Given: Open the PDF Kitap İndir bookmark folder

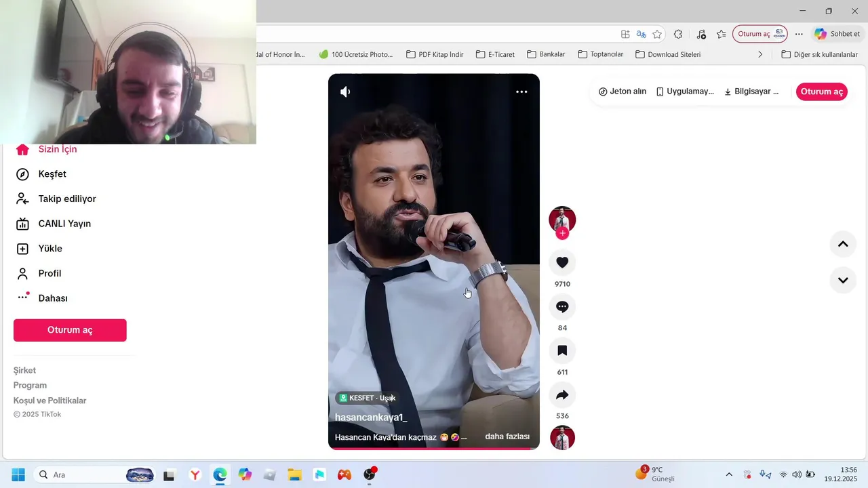Looking at the screenshot, I should [435, 54].
